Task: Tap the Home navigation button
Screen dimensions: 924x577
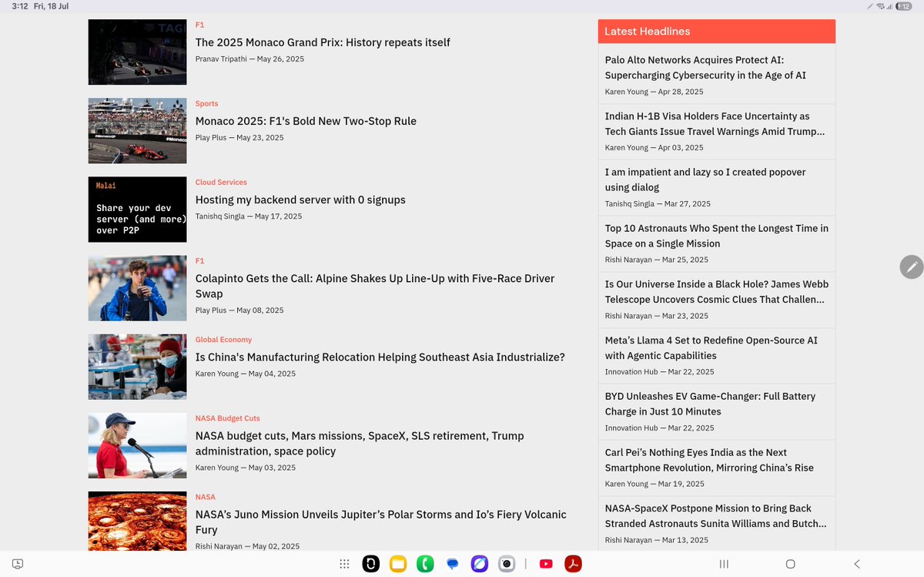Action: [790, 564]
